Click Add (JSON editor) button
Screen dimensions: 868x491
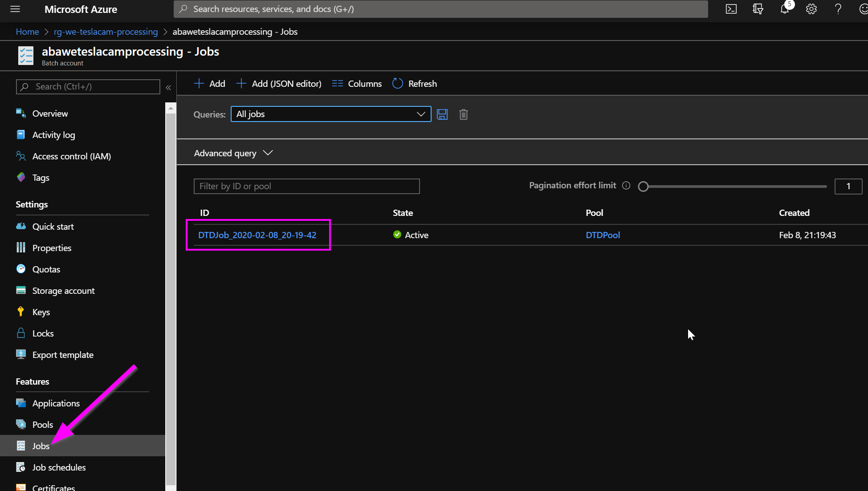click(279, 84)
